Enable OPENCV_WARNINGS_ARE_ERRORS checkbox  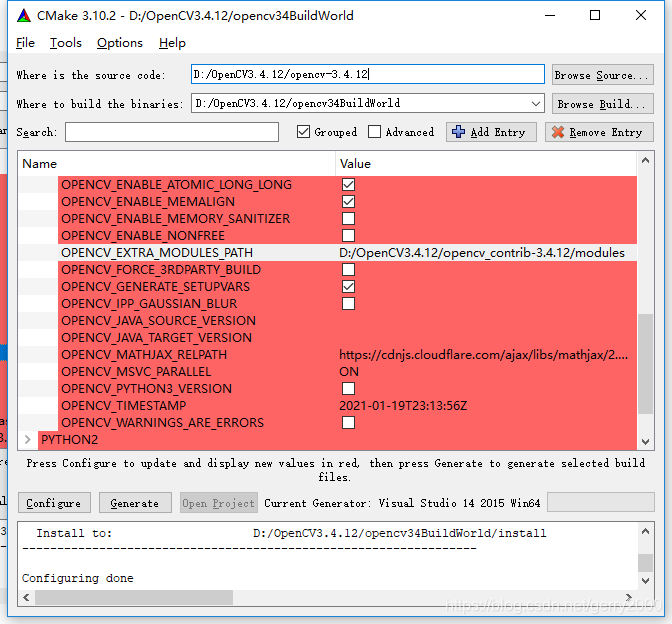tap(348, 423)
